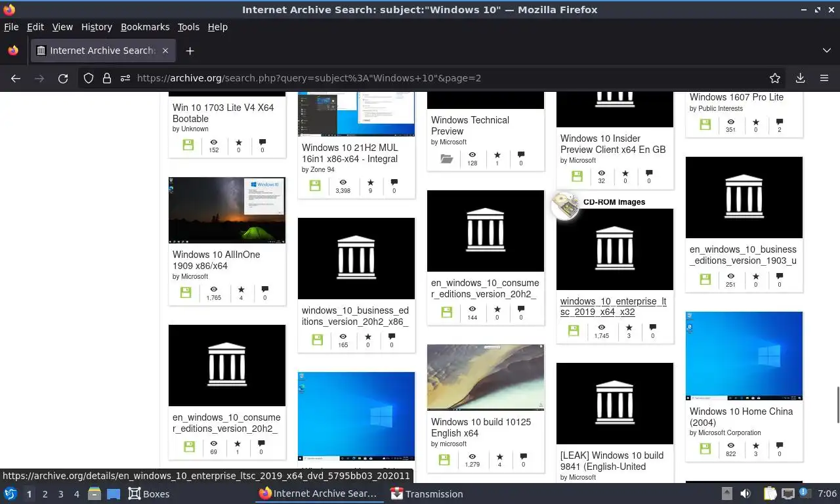The width and height of the screenshot is (840, 504).
Task: Switch to Transmission window in taskbar
Action: point(427,494)
